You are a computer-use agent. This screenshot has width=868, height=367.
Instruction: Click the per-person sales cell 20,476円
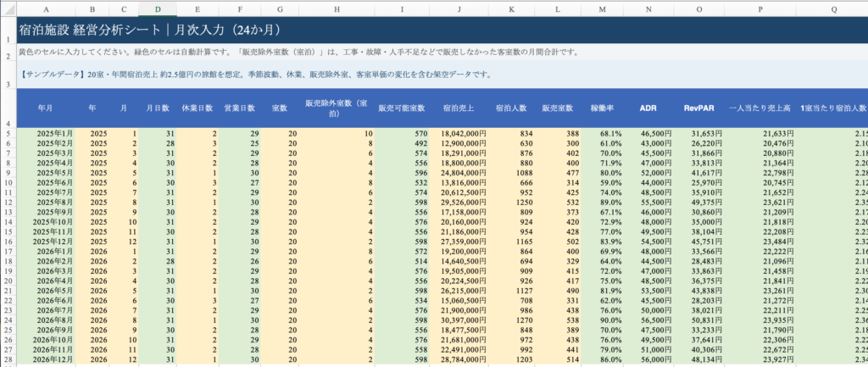point(761,142)
